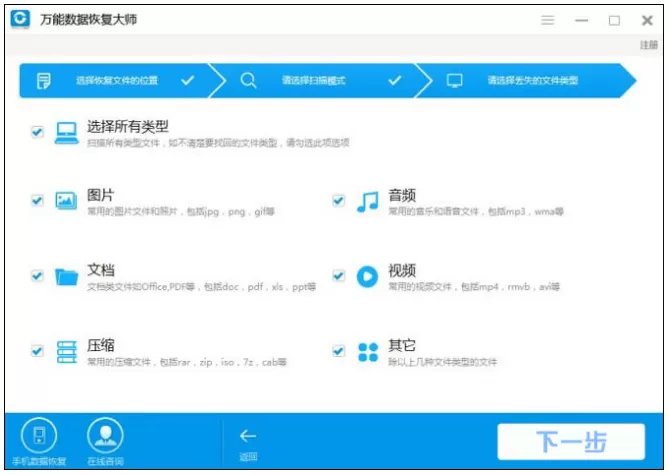669x475 pixels.
Task: Click the 注册 register link
Action: coord(649,45)
